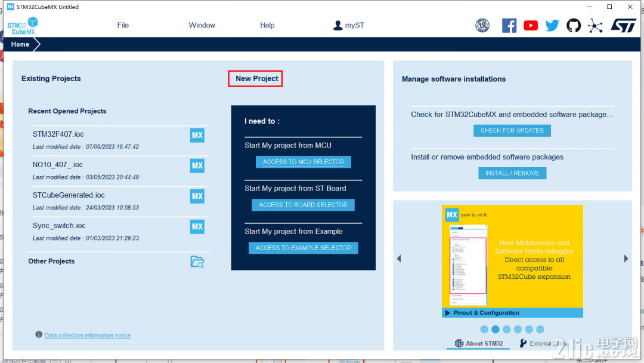Click the ST community network star icon
The height and width of the screenshot is (363, 644).
pos(595,26)
